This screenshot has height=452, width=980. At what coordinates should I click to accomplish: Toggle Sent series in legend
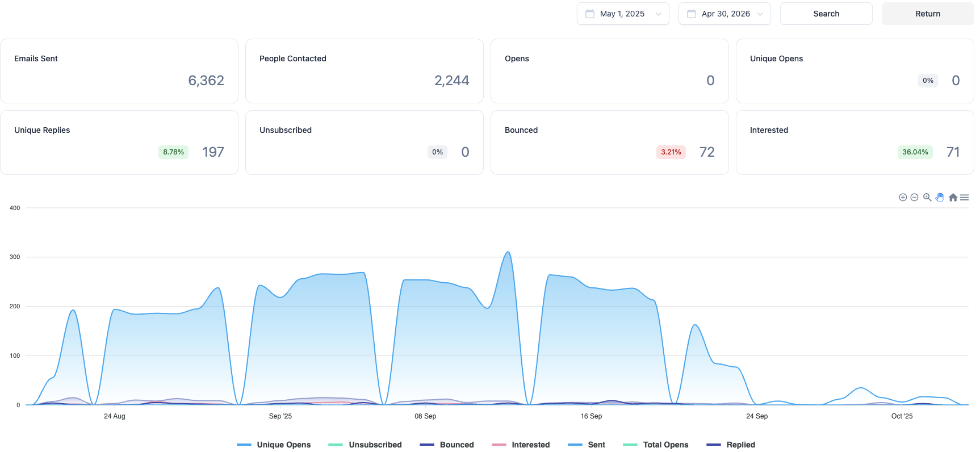pyautogui.click(x=587, y=445)
